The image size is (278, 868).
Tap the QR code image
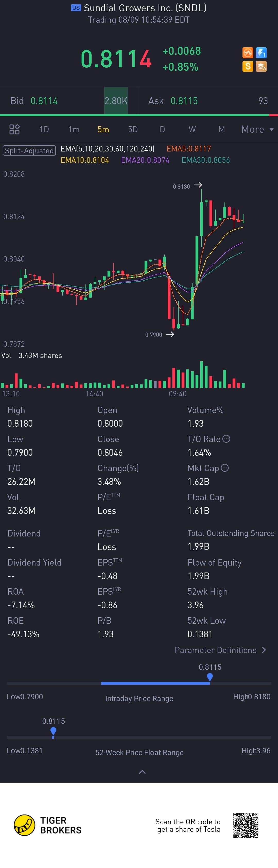tap(246, 825)
